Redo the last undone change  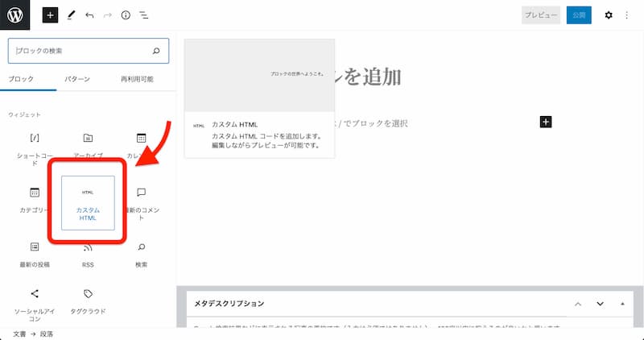pyautogui.click(x=108, y=15)
